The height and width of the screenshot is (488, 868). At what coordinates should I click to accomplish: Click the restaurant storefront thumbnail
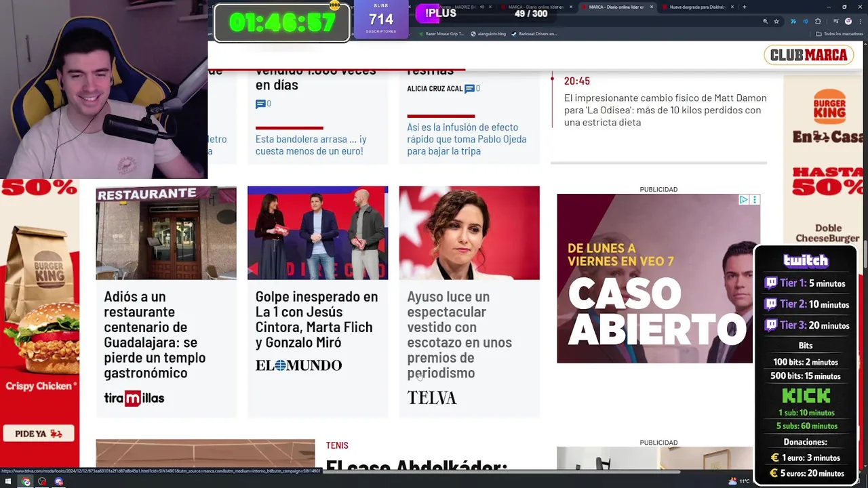pyautogui.click(x=166, y=233)
